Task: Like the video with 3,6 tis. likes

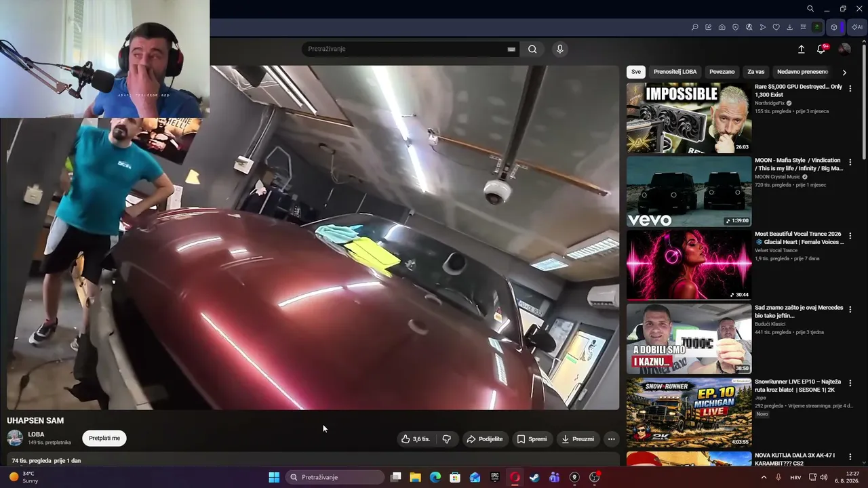Action: click(415, 439)
